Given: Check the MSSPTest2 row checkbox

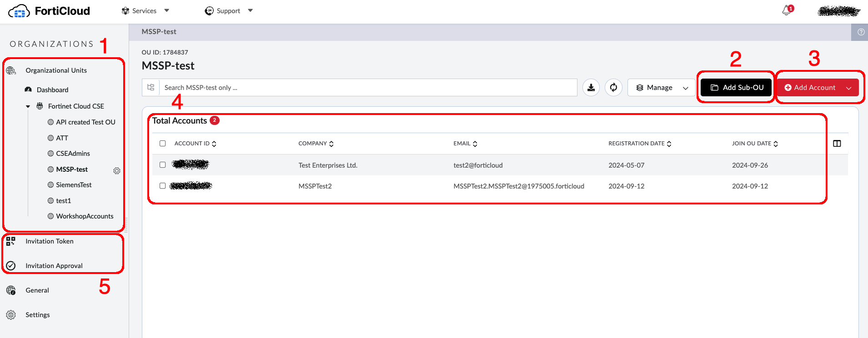Looking at the screenshot, I should tap(162, 186).
